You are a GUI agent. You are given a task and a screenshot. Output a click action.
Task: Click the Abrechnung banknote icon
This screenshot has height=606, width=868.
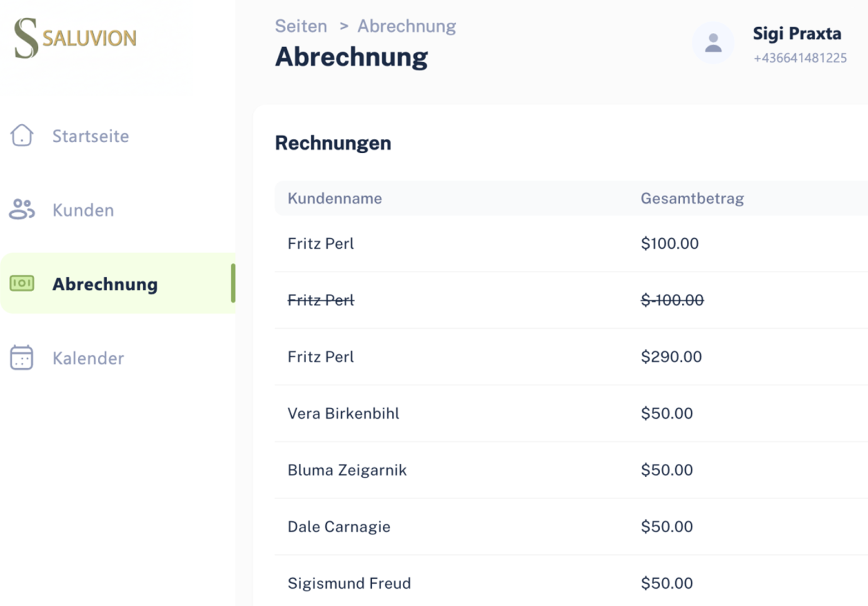point(22,284)
